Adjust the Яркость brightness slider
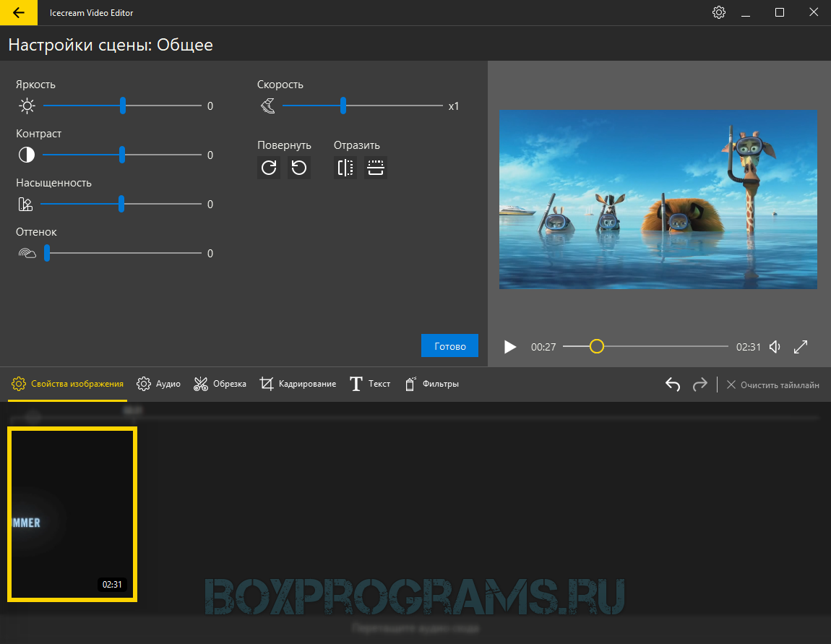Image resolution: width=831 pixels, height=644 pixels. click(x=122, y=106)
